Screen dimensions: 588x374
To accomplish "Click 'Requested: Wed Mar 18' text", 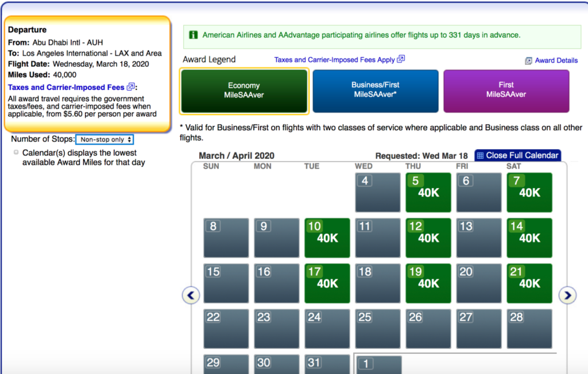I will [421, 156].
